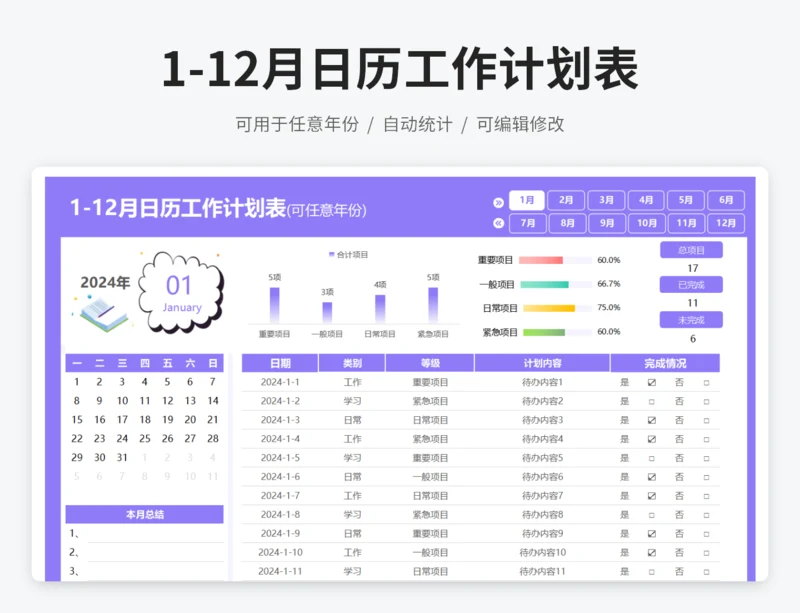This screenshot has width=800, height=613.
Task: Check 否 for row 2024-1-5
Action: tap(707, 458)
